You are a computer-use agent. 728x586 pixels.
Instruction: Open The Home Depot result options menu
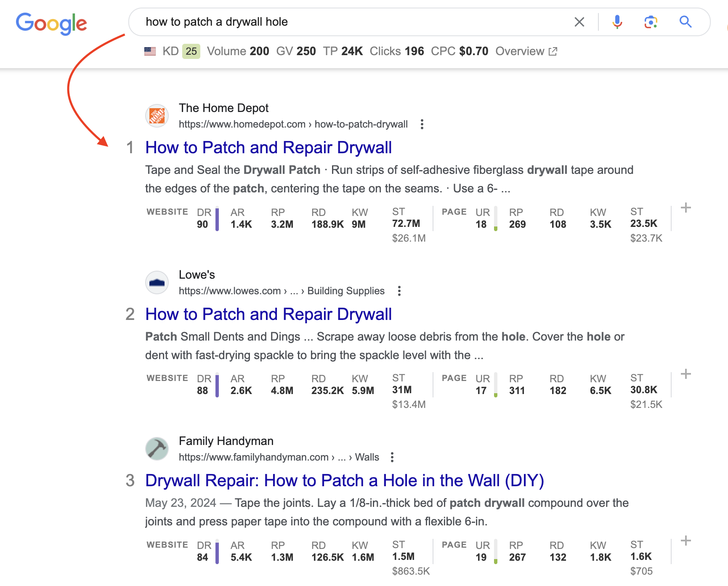[x=422, y=124]
